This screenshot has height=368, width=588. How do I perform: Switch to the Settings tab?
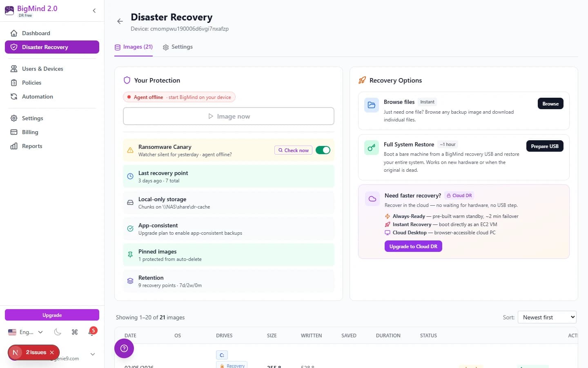point(178,47)
